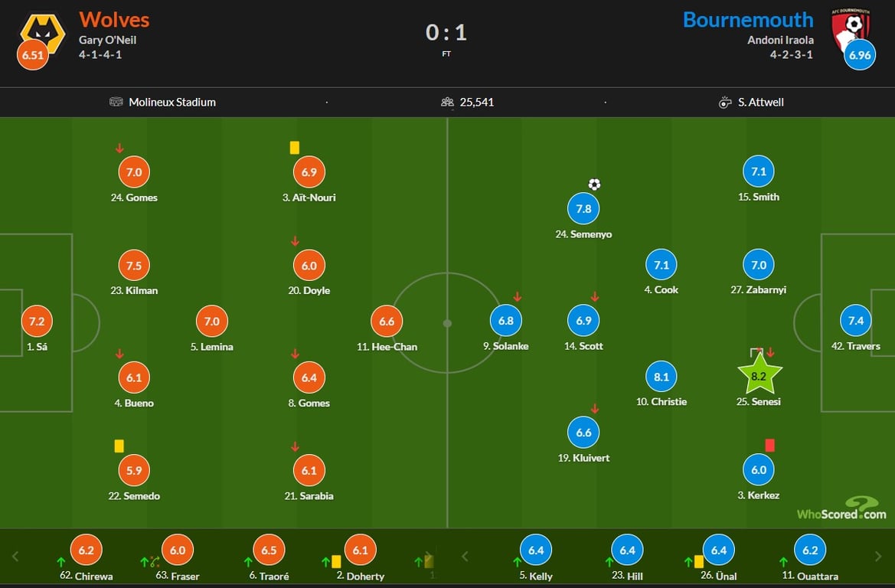This screenshot has height=588, width=895.
Task: Click the Molineux Stadium icon
Action: tap(116, 102)
